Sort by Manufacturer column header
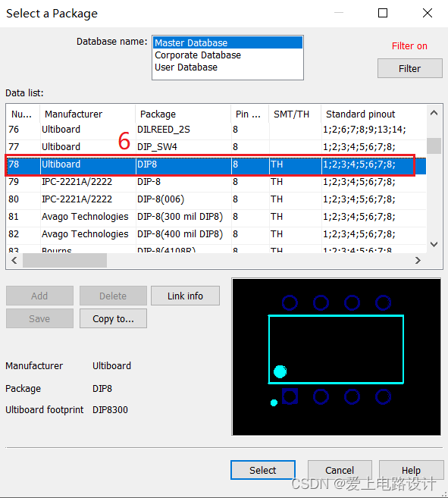 pos(87,114)
